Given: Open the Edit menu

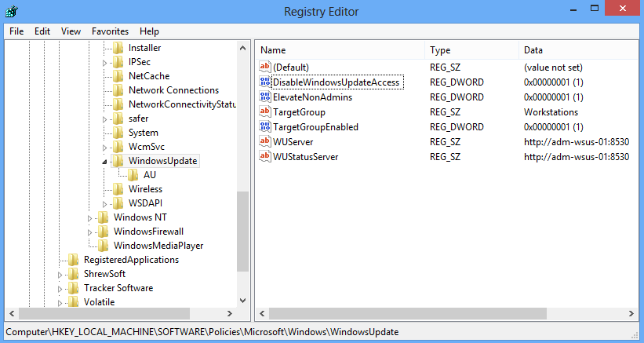Looking at the screenshot, I should [42, 31].
